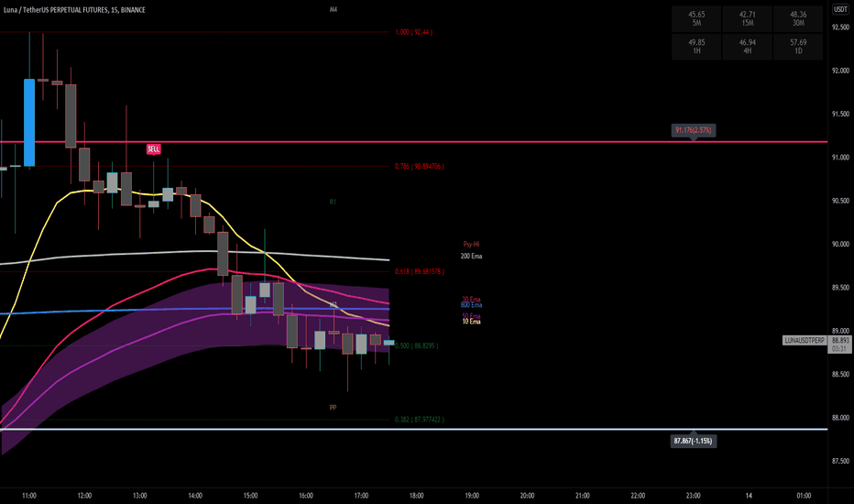Select the 49.85 1H cell in the RSI table
This screenshot has width=854, height=504.
(x=696, y=47)
